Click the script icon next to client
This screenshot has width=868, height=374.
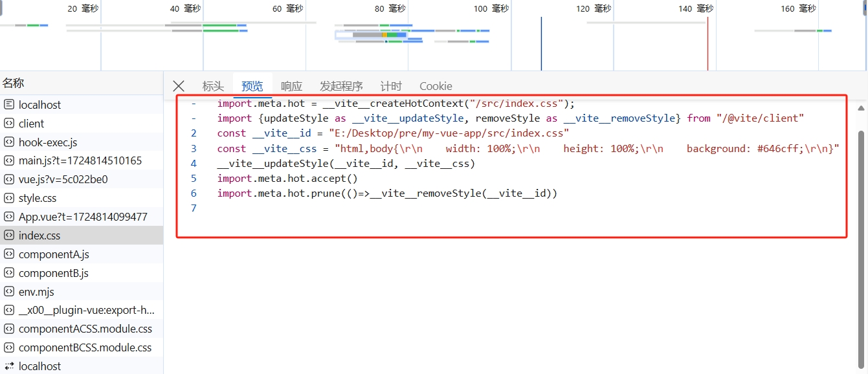tap(9, 124)
